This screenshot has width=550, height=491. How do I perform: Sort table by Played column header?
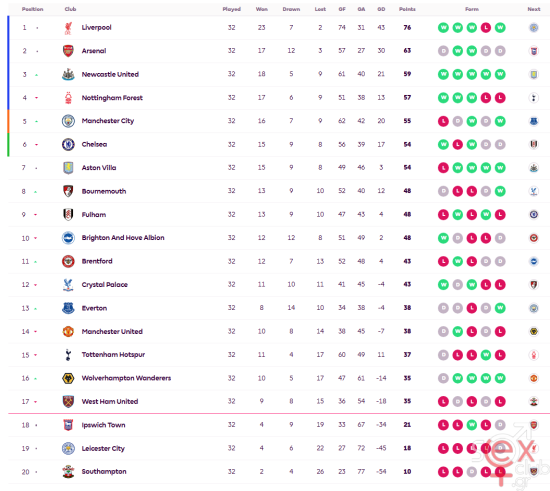pyautogui.click(x=232, y=9)
